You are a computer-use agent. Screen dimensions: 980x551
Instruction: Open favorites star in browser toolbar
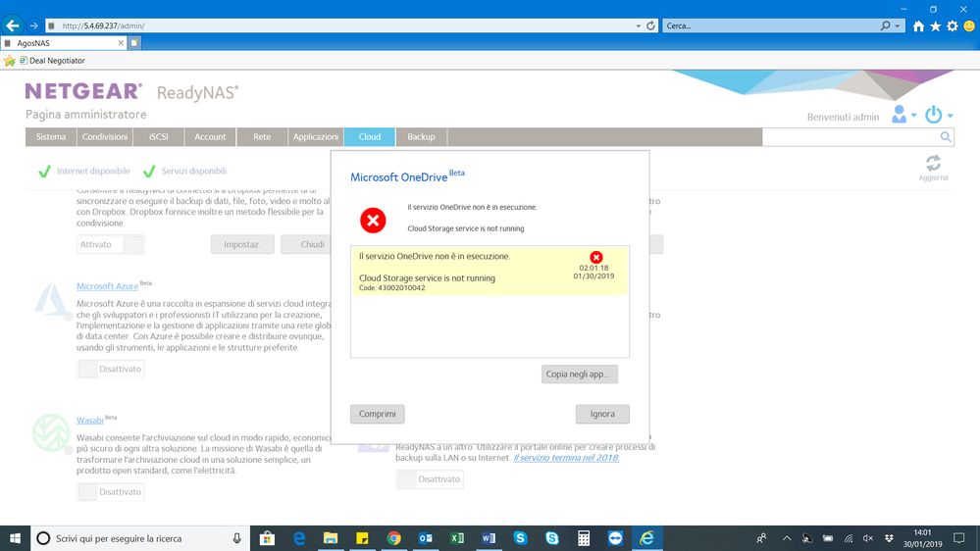pyautogui.click(x=935, y=26)
